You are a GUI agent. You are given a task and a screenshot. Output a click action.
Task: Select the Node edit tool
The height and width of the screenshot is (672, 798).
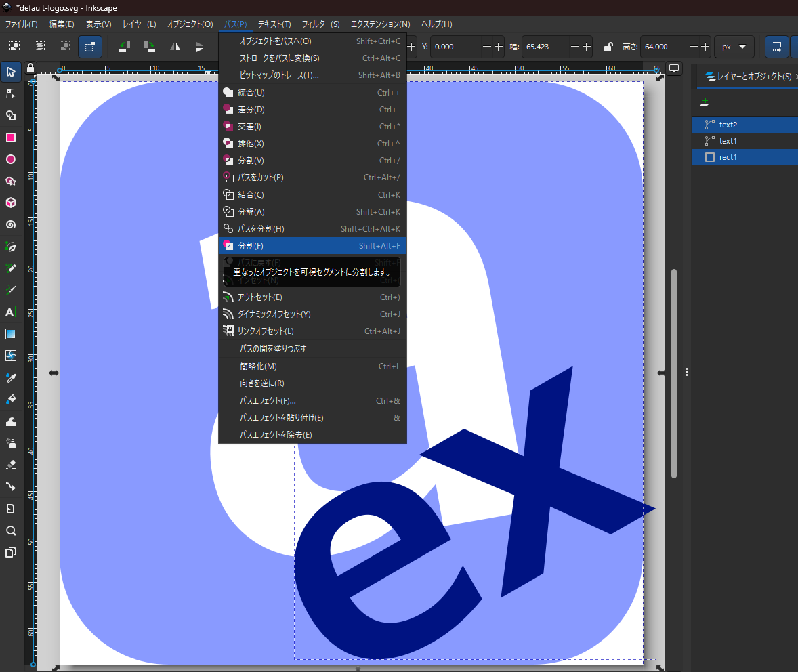pos(11,93)
